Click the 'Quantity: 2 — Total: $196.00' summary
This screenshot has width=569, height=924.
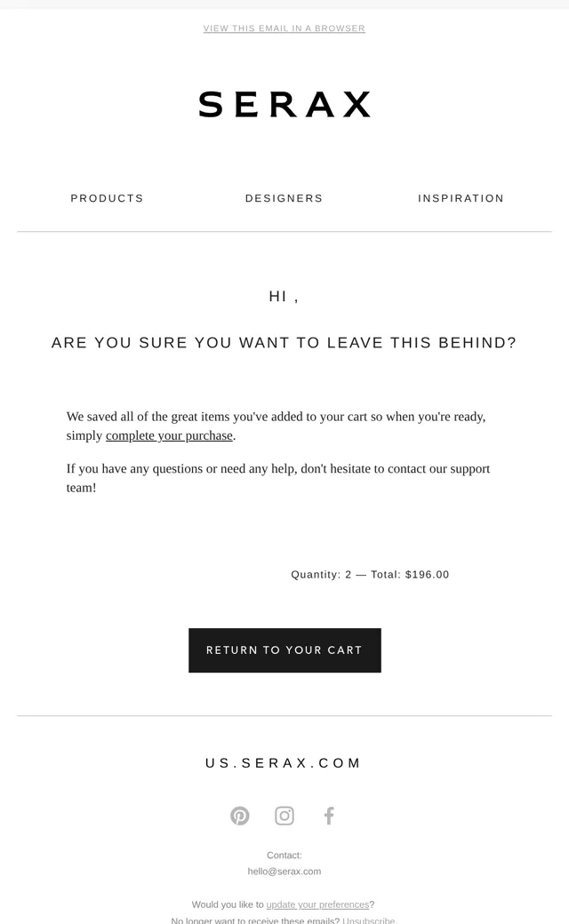point(370,575)
